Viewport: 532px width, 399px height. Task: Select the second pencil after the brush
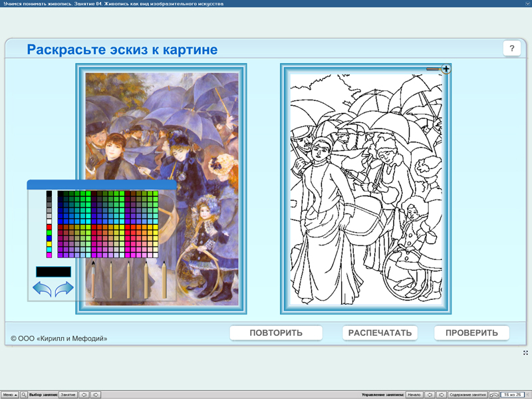click(x=128, y=280)
